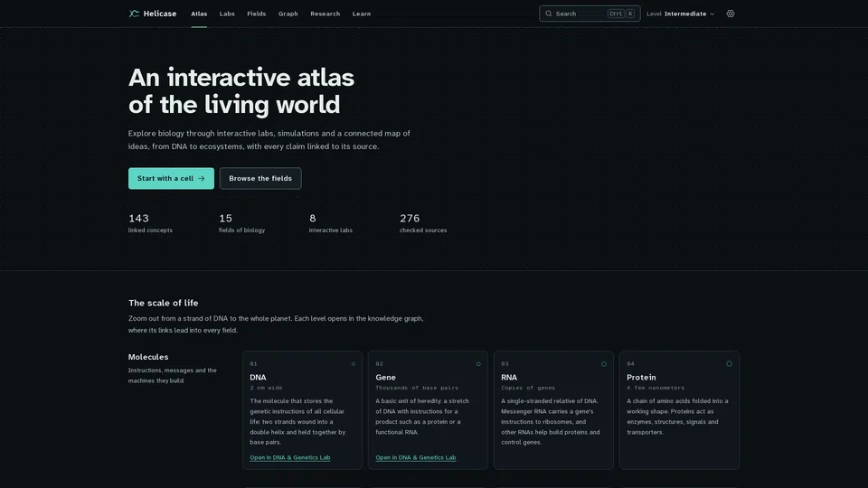The width and height of the screenshot is (868, 488).
Task: Click the Helicase logo icon
Action: click(x=134, y=14)
